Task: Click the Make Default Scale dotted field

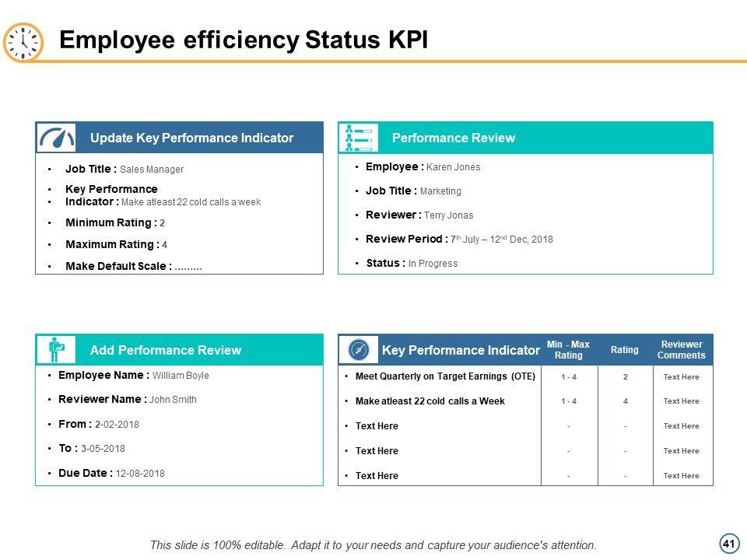Action: [x=188, y=266]
